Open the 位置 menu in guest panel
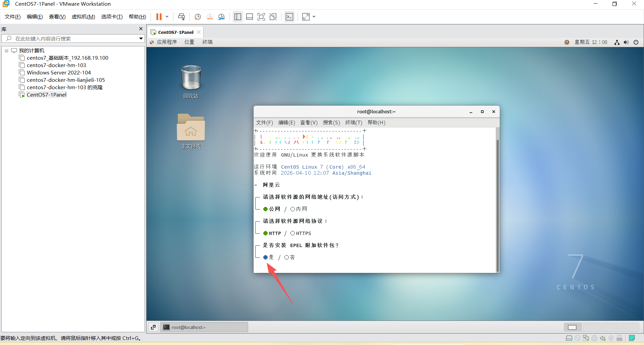644x345 pixels. pos(189,42)
